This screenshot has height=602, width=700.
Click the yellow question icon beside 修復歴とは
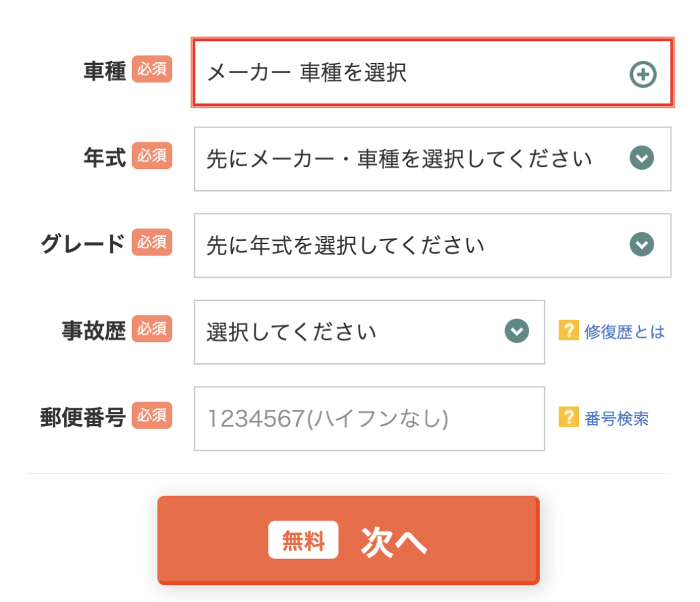point(569,330)
